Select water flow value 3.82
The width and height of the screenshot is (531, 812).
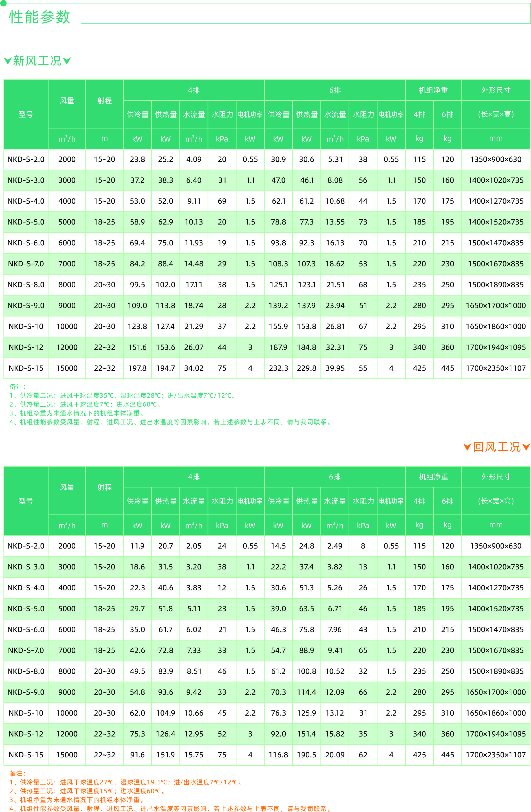click(335, 567)
